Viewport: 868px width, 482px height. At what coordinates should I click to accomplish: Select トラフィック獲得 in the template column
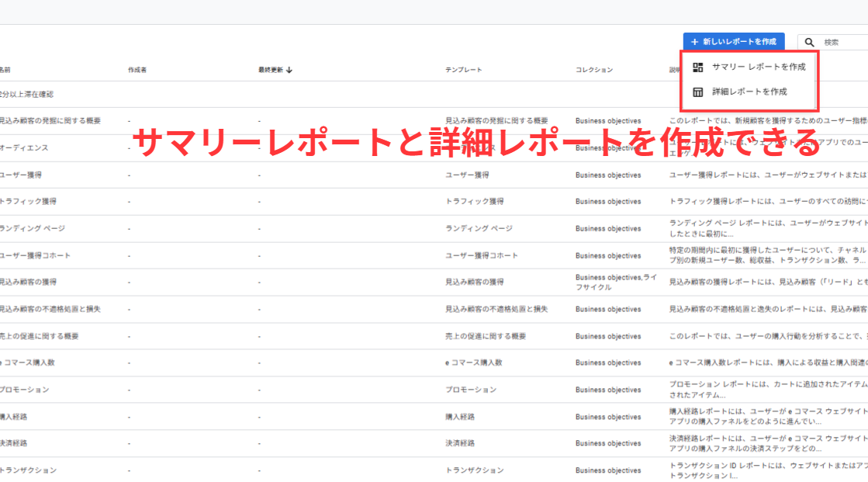click(474, 202)
